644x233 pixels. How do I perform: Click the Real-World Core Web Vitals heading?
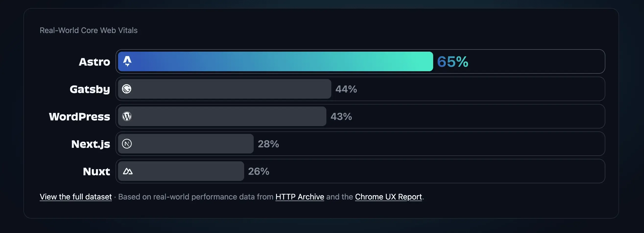point(88,30)
